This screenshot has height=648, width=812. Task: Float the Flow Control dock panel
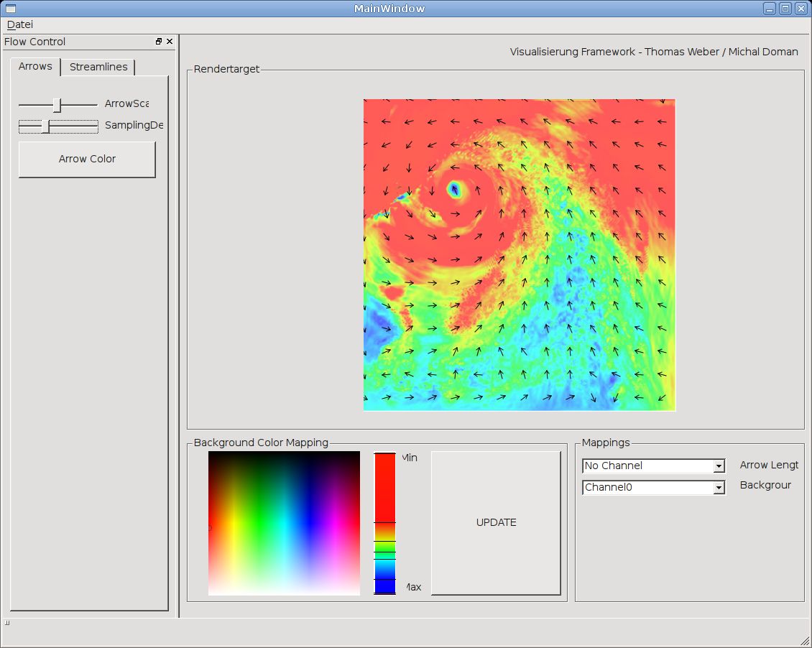159,42
